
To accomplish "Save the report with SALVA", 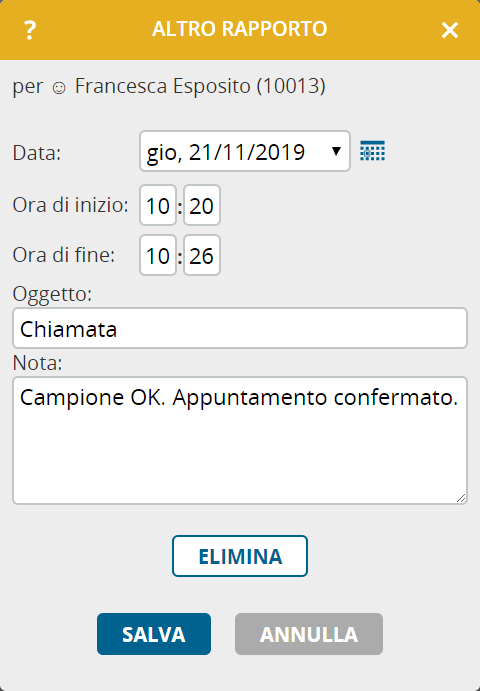I will click(x=154, y=634).
